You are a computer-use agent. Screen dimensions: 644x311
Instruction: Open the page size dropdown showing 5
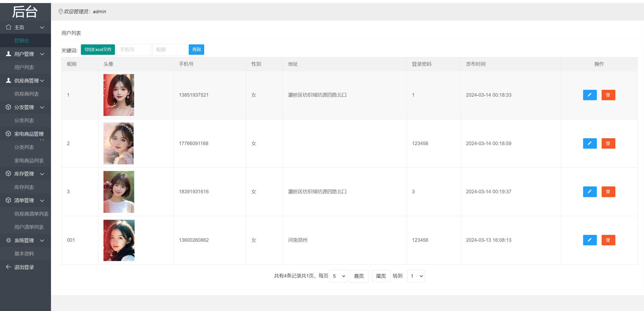pyautogui.click(x=338, y=276)
